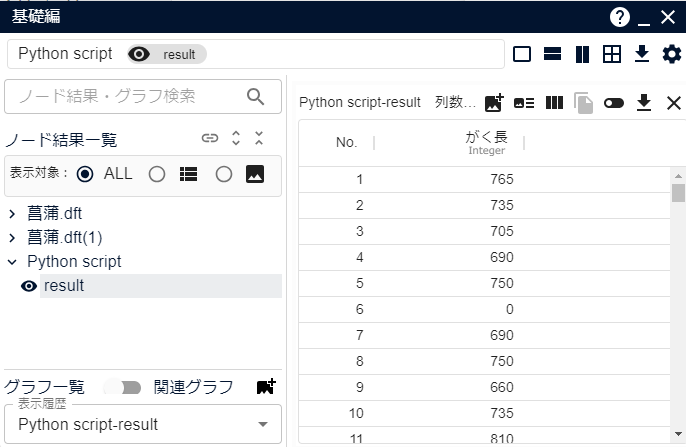Click value 765 in row 1

pyautogui.click(x=501, y=179)
